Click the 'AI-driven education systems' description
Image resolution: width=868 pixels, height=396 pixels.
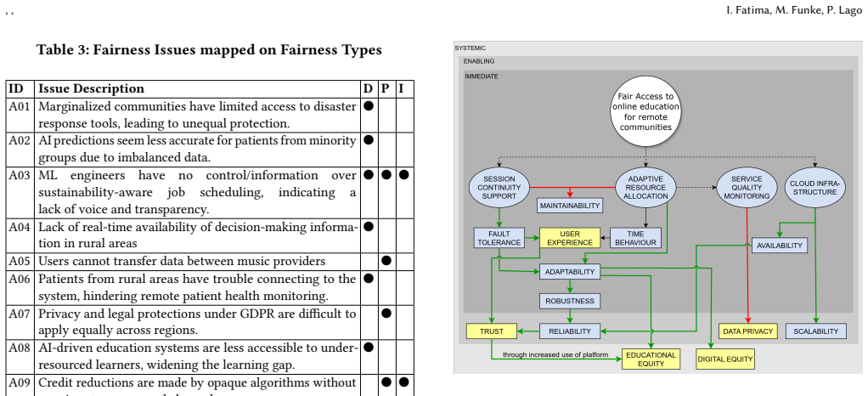tap(198, 357)
